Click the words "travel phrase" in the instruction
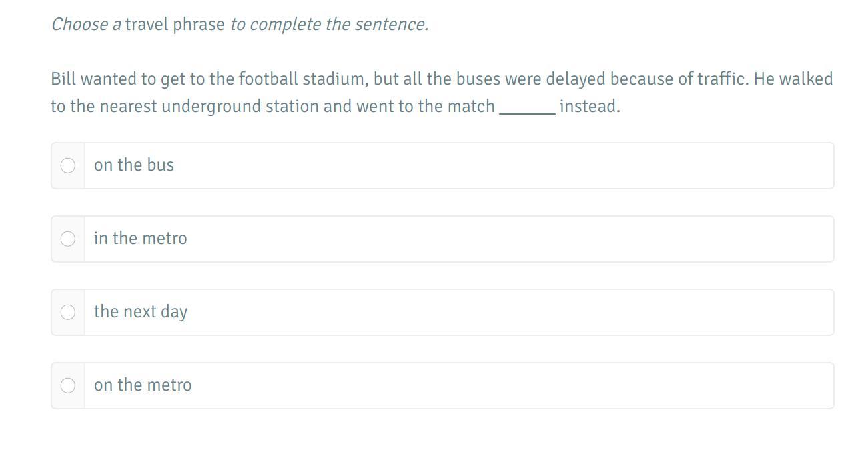The image size is (868, 464). (175, 25)
